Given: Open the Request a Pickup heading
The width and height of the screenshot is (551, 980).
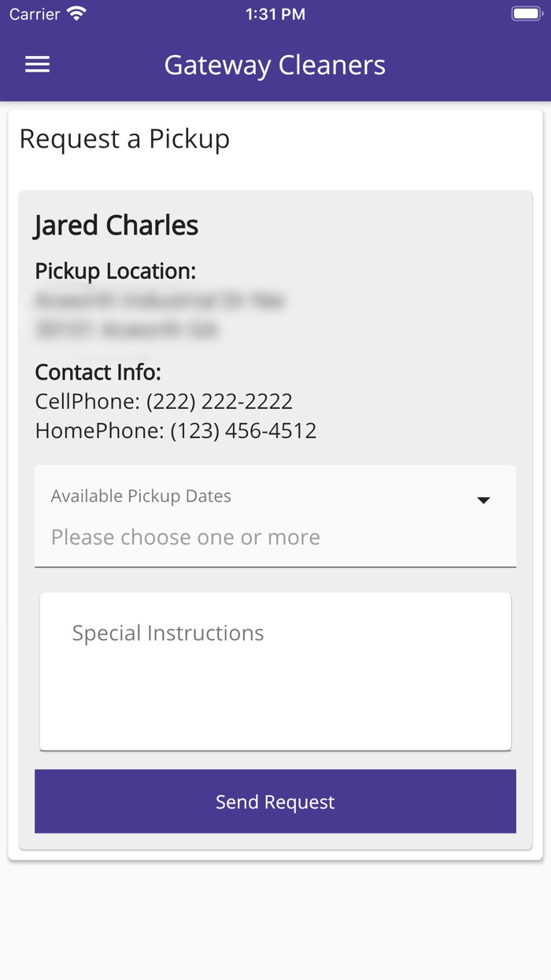Looking at the screenshot, I should (x=124, y=139).
